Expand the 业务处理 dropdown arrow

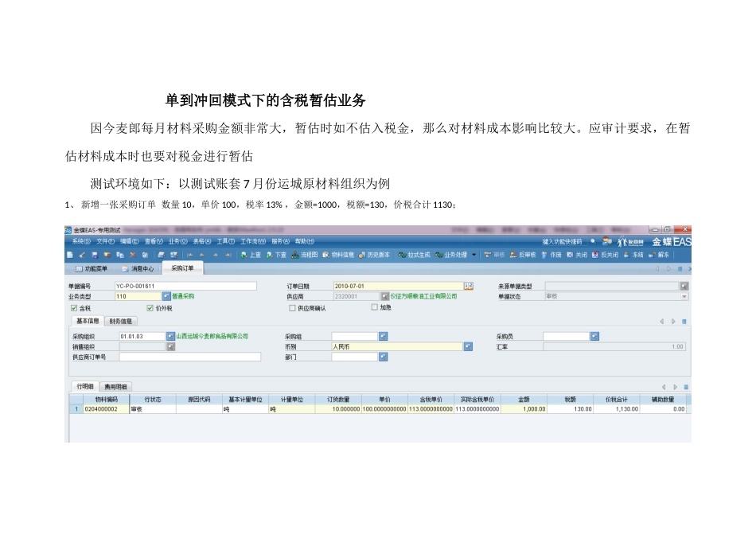(x=474, y=255)
